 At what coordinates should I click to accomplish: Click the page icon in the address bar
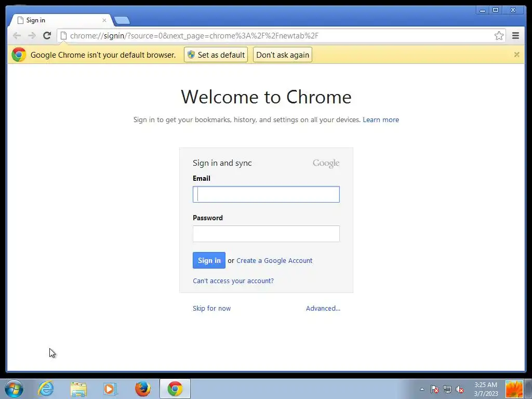coord(63,36)
